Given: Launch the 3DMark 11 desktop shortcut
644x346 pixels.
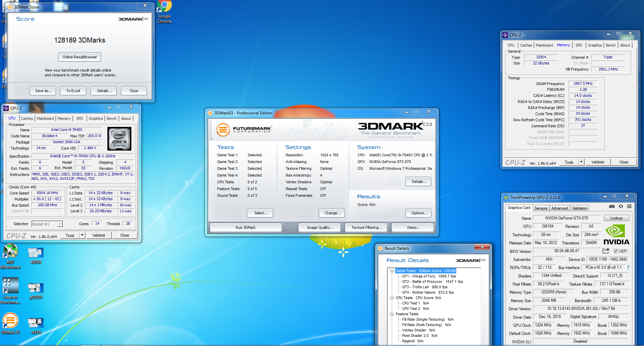Looking at the screenshot, I should [10, 323].
